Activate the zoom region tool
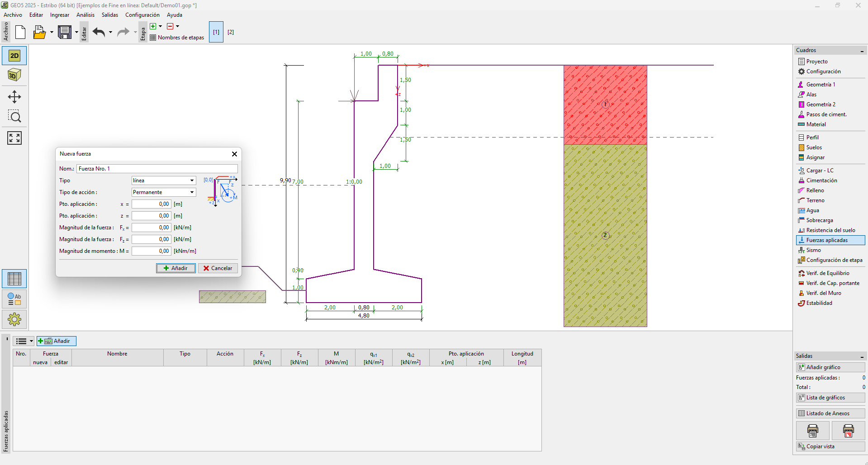 click(14, 117)
